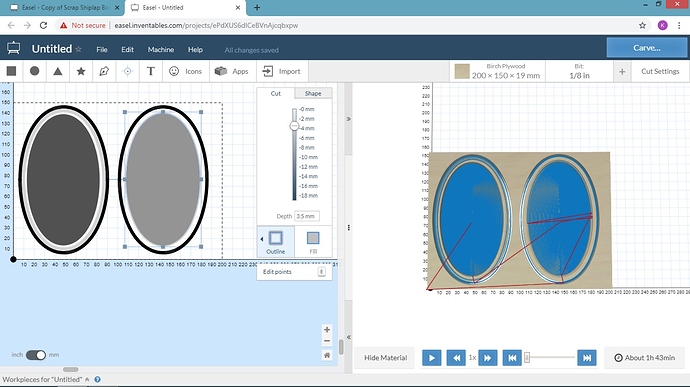The image size is (690, 387).
Task: Open browser profile avatar
Action: [662, 26]
